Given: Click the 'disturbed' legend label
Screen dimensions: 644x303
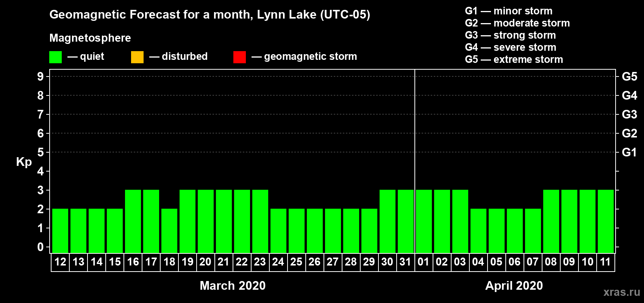Looking at the screenshot, I should [x=185, y=56].
